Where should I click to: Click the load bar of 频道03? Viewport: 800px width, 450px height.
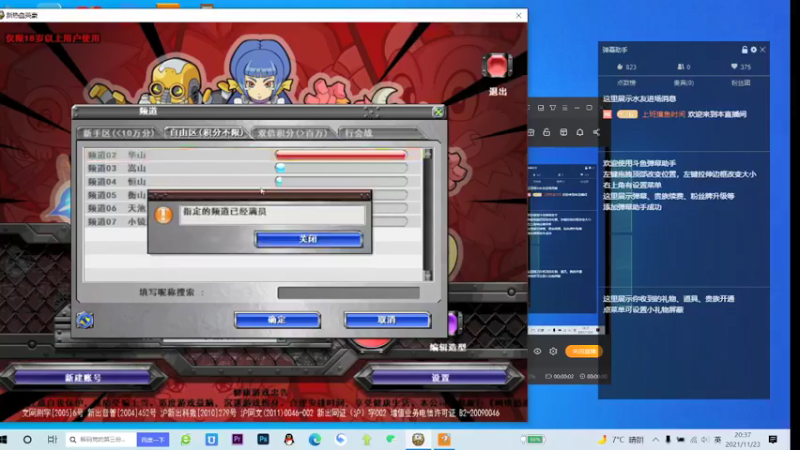click(341, 167)
